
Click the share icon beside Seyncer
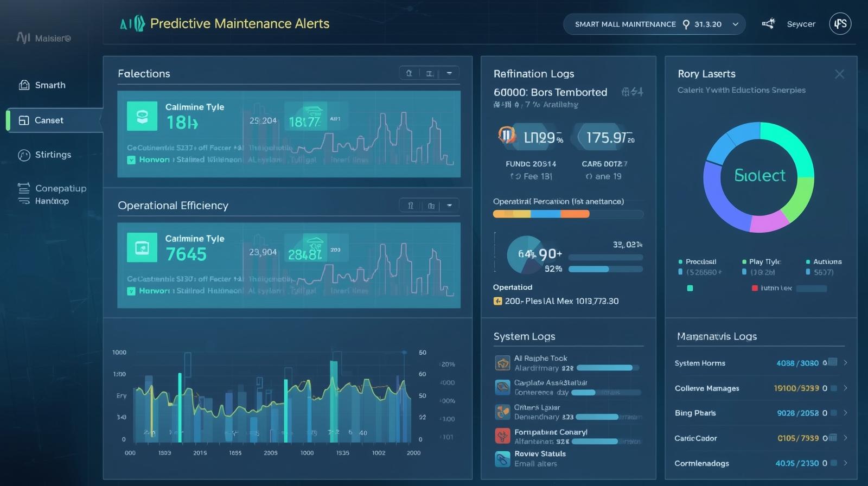[768, 24]
